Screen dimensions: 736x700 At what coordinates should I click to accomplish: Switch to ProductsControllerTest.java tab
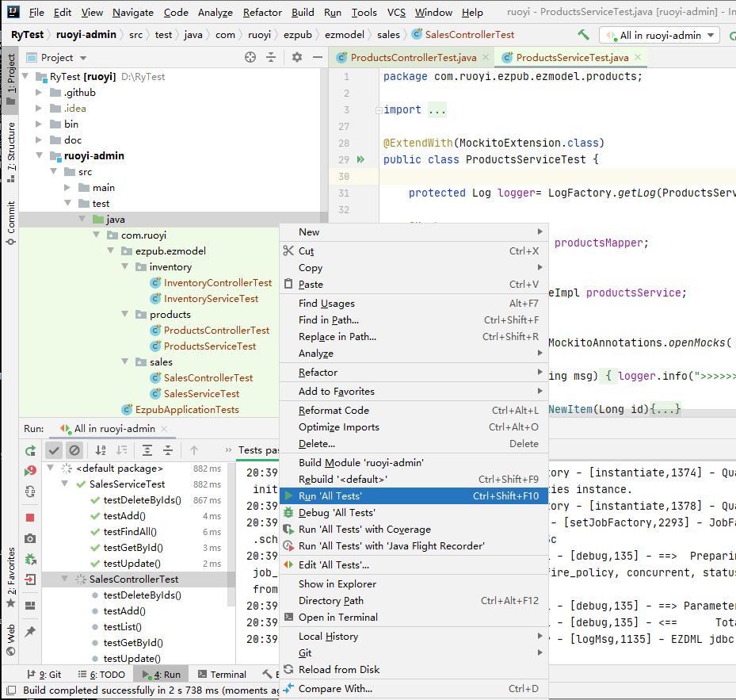click(412, 58)
